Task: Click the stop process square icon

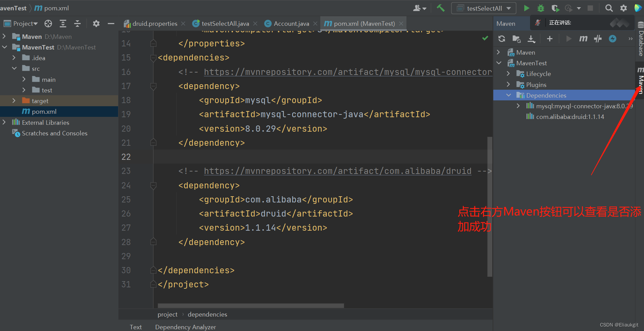Action: pos(590,8)
